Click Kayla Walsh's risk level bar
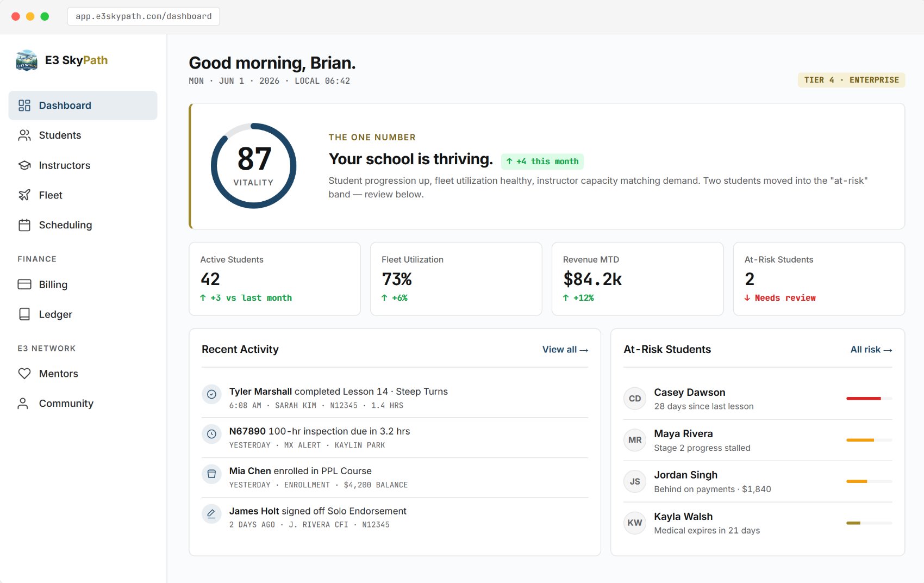Image resolution: width=924 pixels, height=583 pixels. pyautogui.click(x=869, y=523)
